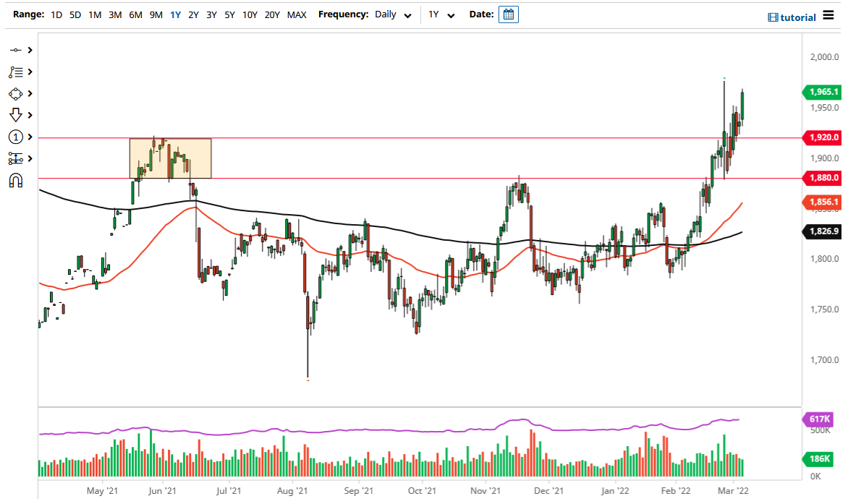This screenshot has height=504, width=848.
Task: Click the 1,880.0 support line label
Action: [822, 178]
